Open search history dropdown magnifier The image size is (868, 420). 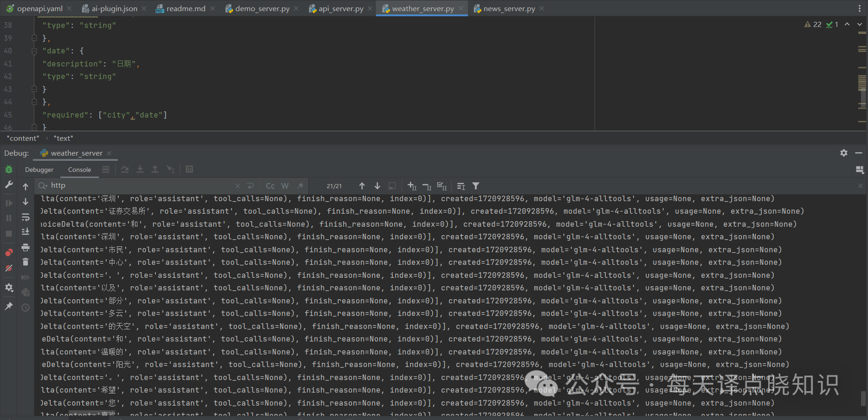[x=43, y=186]
